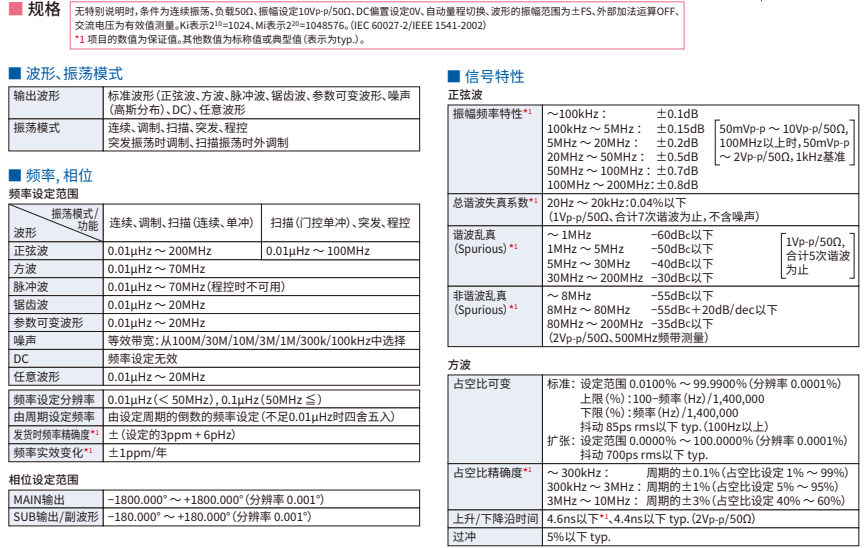The height and width of the screenshot is (548, 868).
Task: Click blue square next to 频率, 相位 heading
Action: point(14,174)
